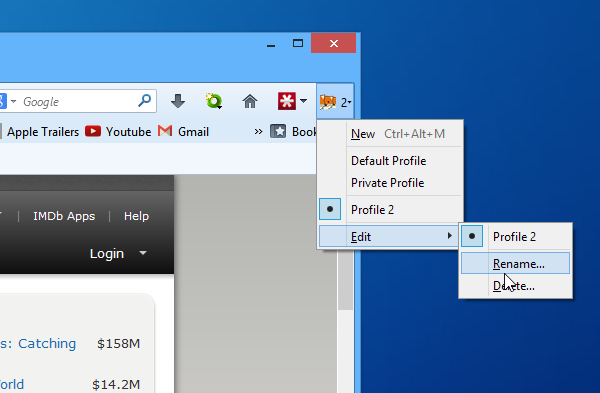This screenshot has height=393, width=600.
Task: Go to the Home page icon
Action: (250, 101)
